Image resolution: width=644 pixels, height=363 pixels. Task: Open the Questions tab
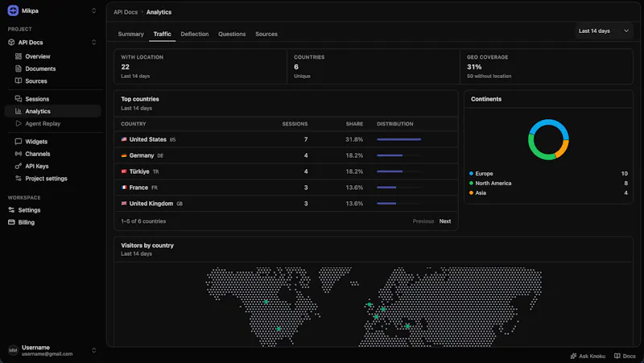tap(232, 34)
